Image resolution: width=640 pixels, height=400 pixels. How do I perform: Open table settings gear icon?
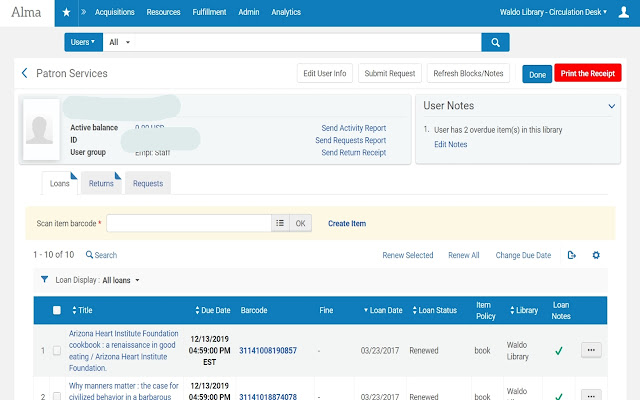point(596,255)
